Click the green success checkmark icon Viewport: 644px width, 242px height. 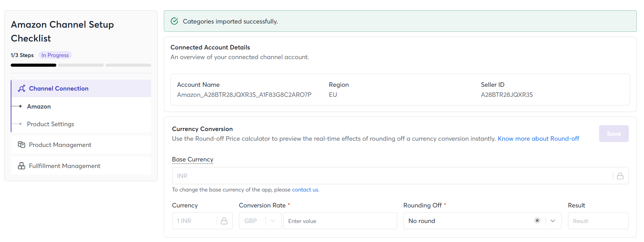[x=175, y=21]
